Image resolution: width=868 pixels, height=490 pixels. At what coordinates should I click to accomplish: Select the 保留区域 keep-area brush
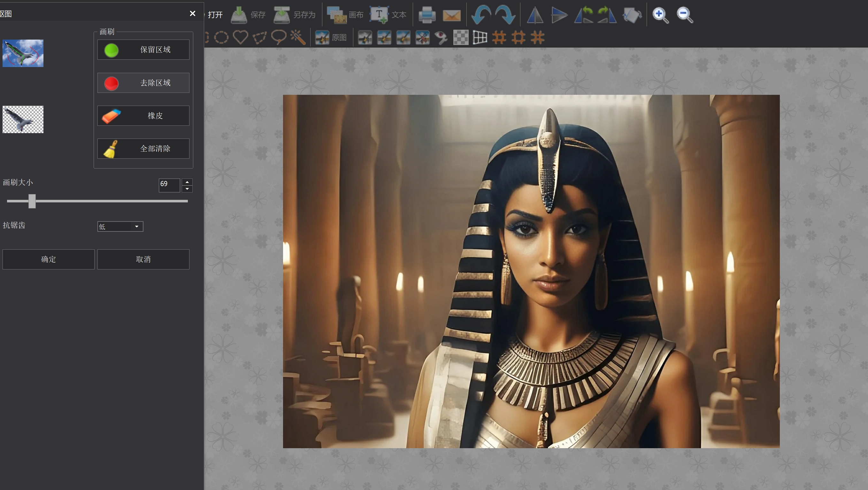click(143, 50)
